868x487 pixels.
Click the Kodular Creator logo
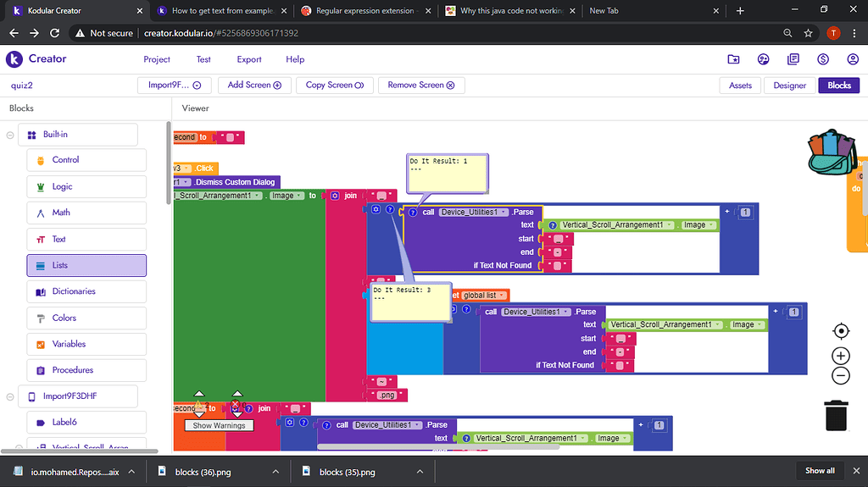coord(36,59)
